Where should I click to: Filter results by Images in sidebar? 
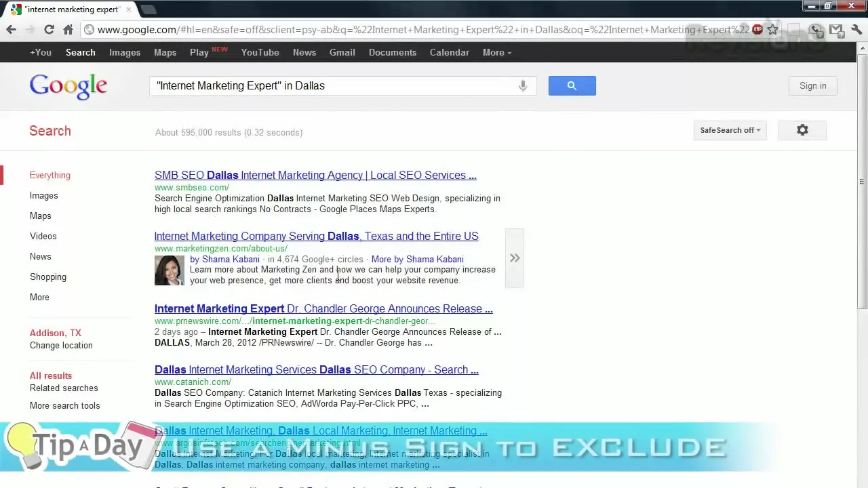pyautogui.click(x=43, y=195)
